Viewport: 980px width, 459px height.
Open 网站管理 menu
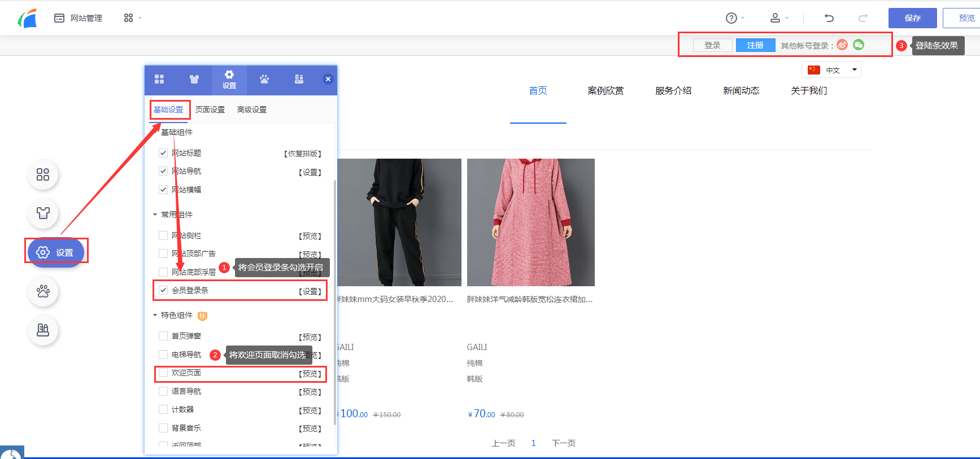coord(78,18)
